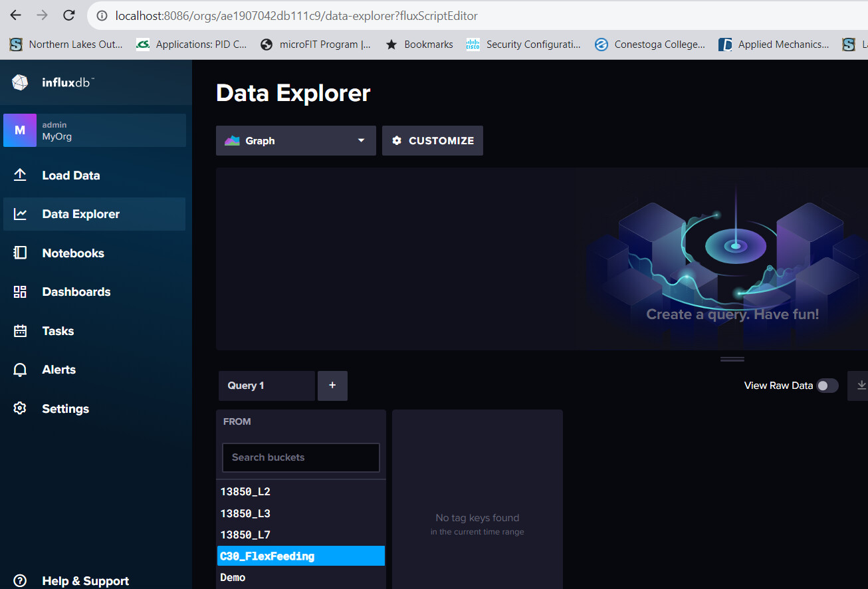
Task: Open Dashboards from sidebar
Action: point(94,292)
